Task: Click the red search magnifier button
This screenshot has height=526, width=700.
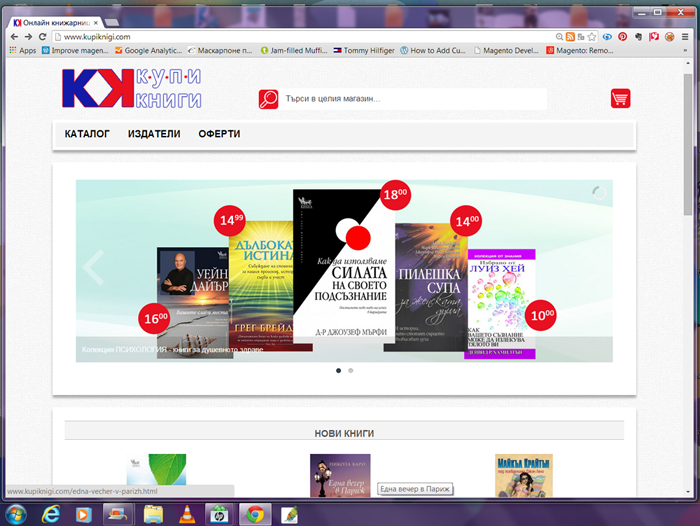Action: (x=268, y=99)
